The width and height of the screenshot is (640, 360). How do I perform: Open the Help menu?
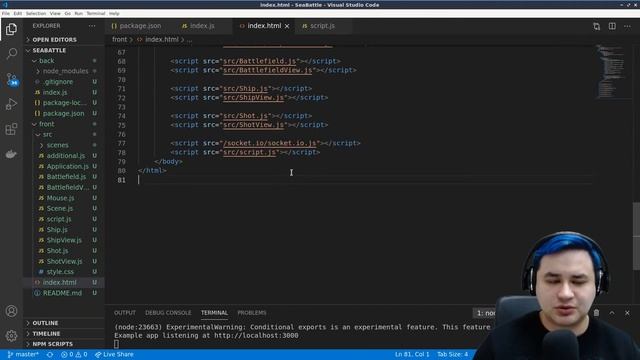pyautogui.click(x=114, y=13)
